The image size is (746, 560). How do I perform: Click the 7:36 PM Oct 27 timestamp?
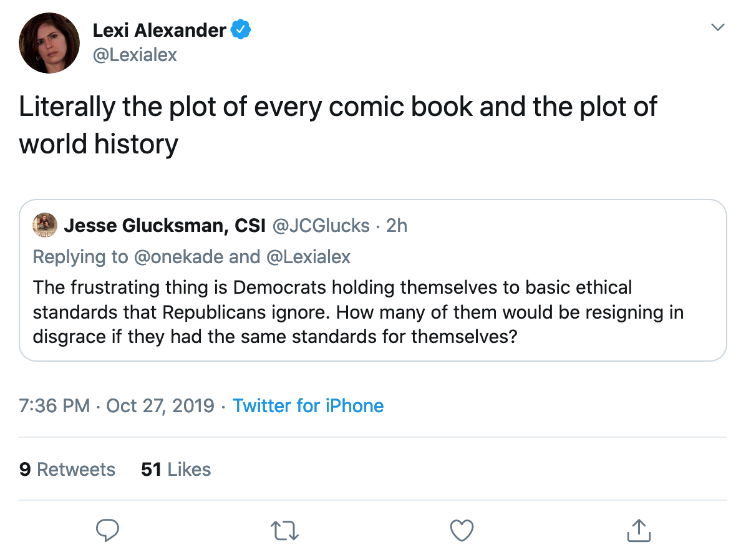click(117, 406)
